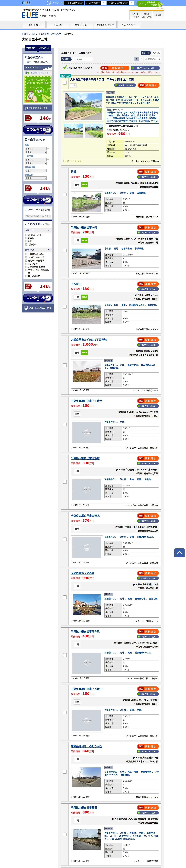This screenshot has height=868, width=186.
Task: Collapse the 交通・立地 section
Action: (x=38, y=230)
